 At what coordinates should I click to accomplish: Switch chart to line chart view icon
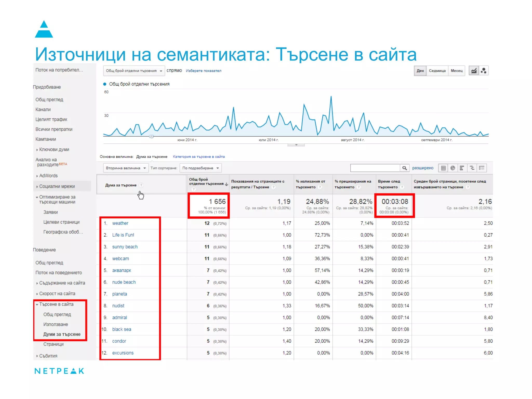[x=474, y=71]
